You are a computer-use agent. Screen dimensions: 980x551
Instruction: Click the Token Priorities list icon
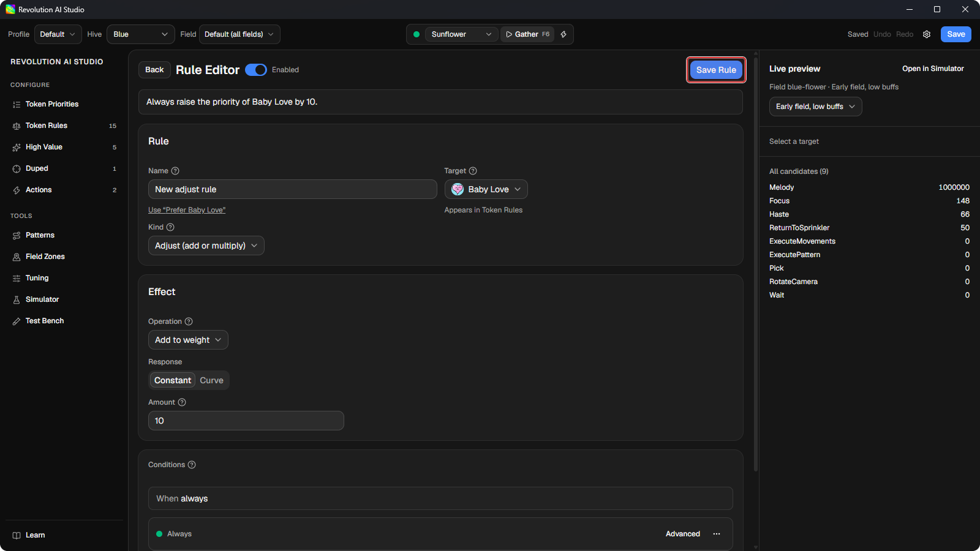[17, 105]
